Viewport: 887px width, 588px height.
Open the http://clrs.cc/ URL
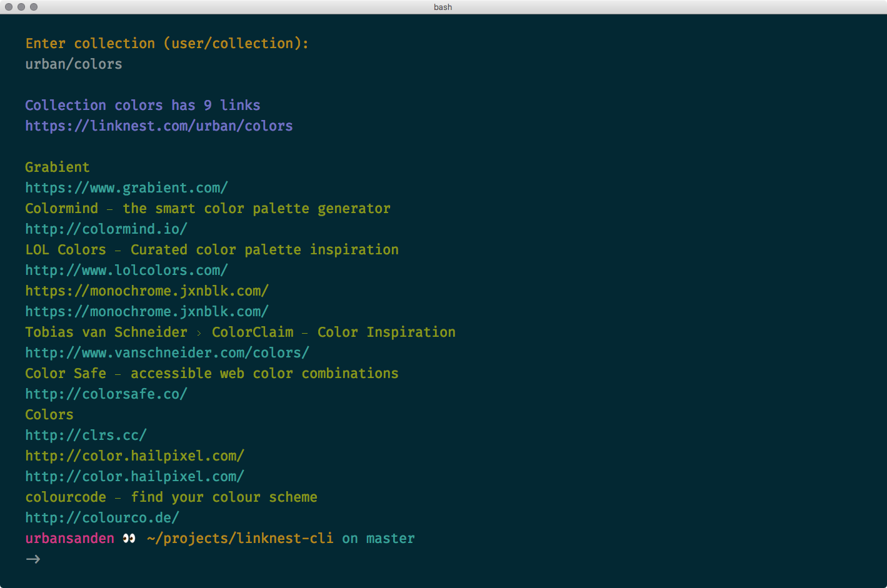coord(86,435)
